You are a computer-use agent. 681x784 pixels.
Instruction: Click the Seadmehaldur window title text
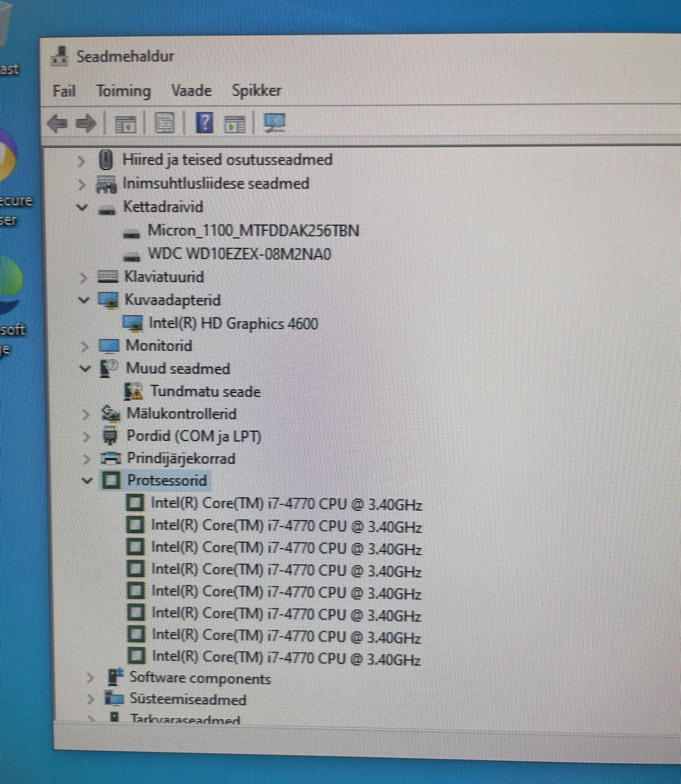tap(125, 56)
